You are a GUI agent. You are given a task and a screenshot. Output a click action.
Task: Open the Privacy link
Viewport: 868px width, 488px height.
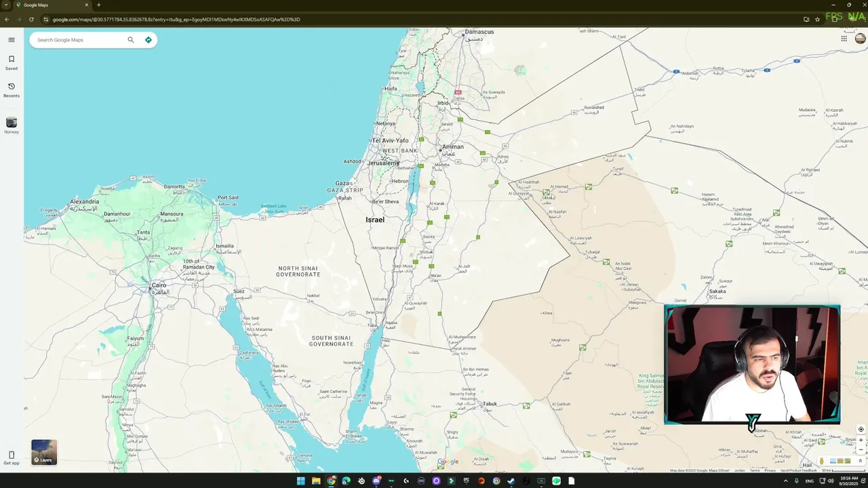pos(770,470)
